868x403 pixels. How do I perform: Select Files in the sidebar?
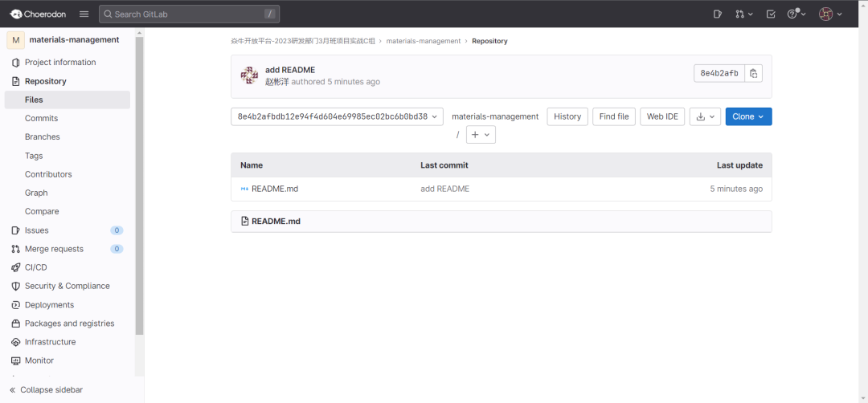click(67, 100)
